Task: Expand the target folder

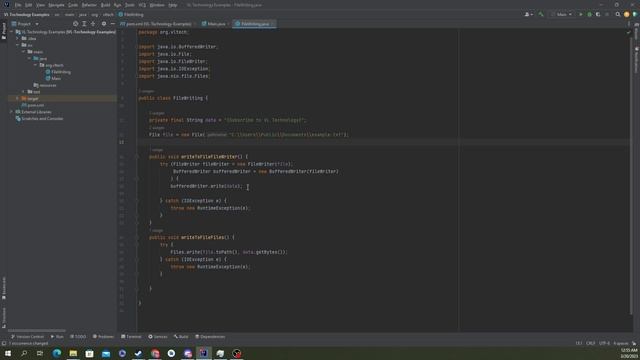Action: pyautogui.click(x=18, y=98)
